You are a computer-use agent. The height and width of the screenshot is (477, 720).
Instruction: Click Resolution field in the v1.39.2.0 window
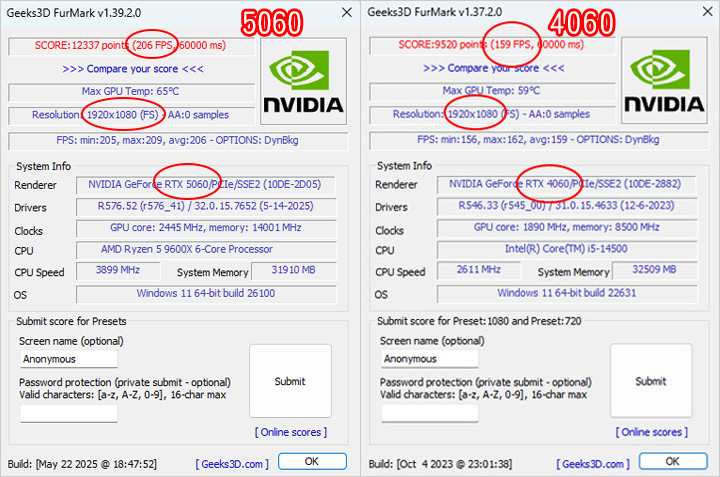[131, 115]
